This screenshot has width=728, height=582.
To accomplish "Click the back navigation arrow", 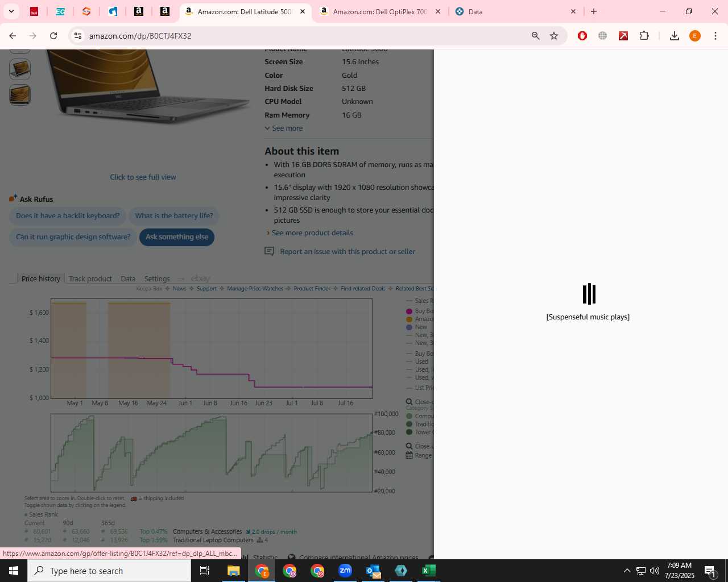I will point(13,36).
